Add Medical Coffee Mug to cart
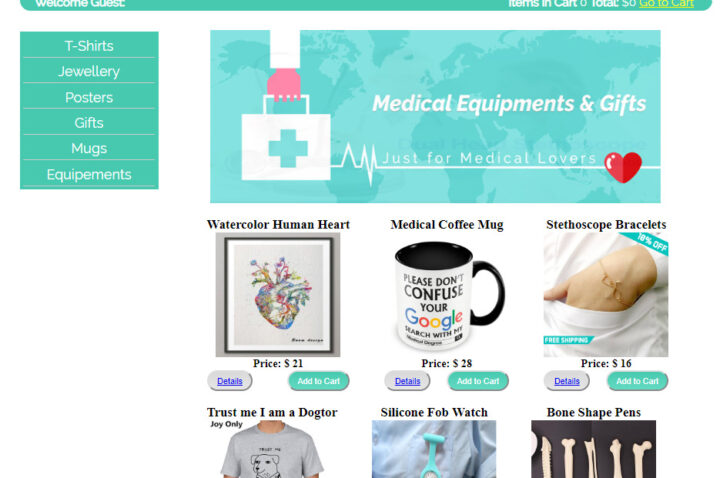The height and width of the screenshot is (478, 720). (x=478, y=381)
